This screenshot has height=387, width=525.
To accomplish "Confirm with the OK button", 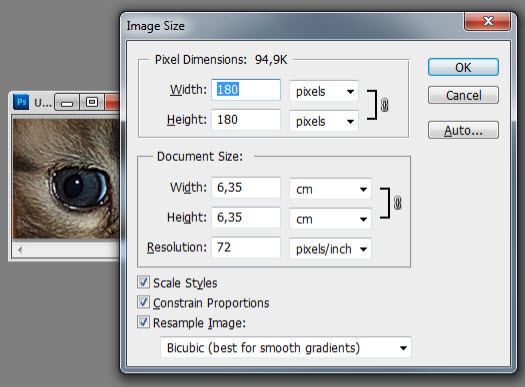I will (x=463, y=67).
